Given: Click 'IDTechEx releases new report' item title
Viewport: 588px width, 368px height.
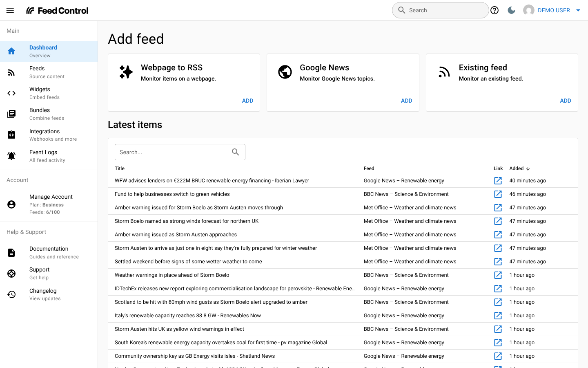Looking at the screenshot, I should pyautogui.click(x=235, y=289).
